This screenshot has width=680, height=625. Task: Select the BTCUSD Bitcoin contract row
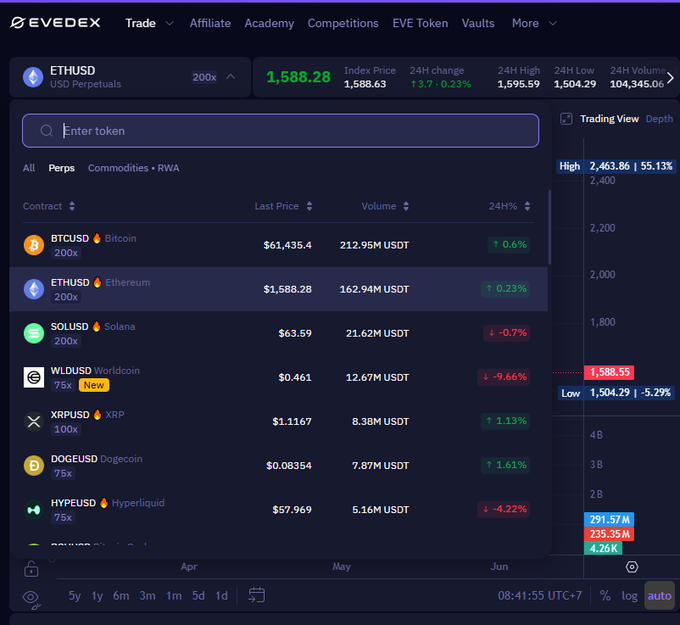click(278, 245)
